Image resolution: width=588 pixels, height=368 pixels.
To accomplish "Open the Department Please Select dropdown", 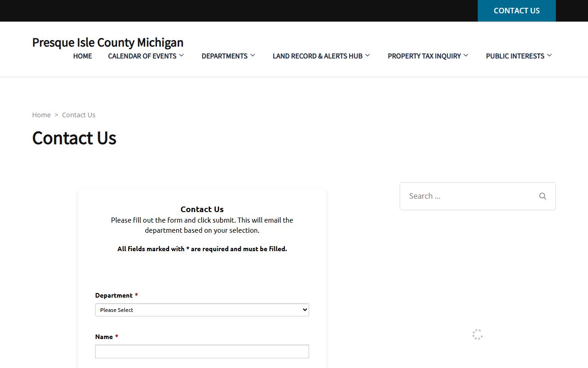I will click(202, 310).
